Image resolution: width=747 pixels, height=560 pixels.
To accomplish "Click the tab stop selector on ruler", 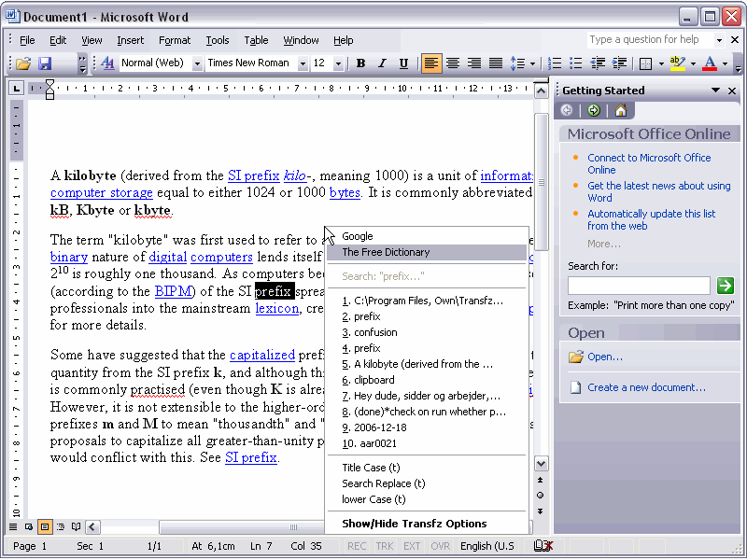I will 17,88.
